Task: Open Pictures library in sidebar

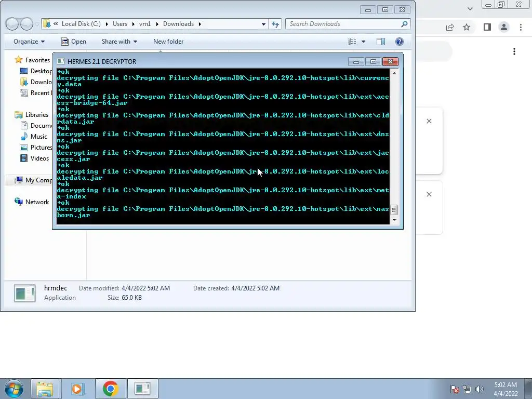Action: [36, 147]
